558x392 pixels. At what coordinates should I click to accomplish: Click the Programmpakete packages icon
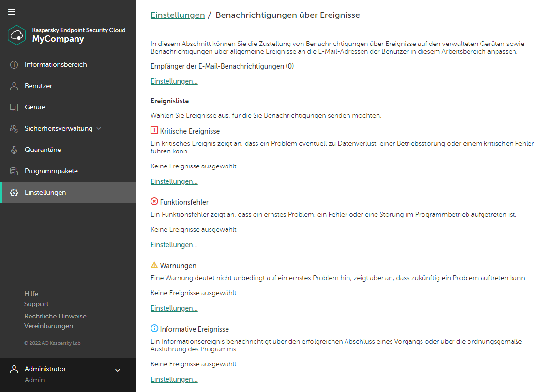(14, 171)
